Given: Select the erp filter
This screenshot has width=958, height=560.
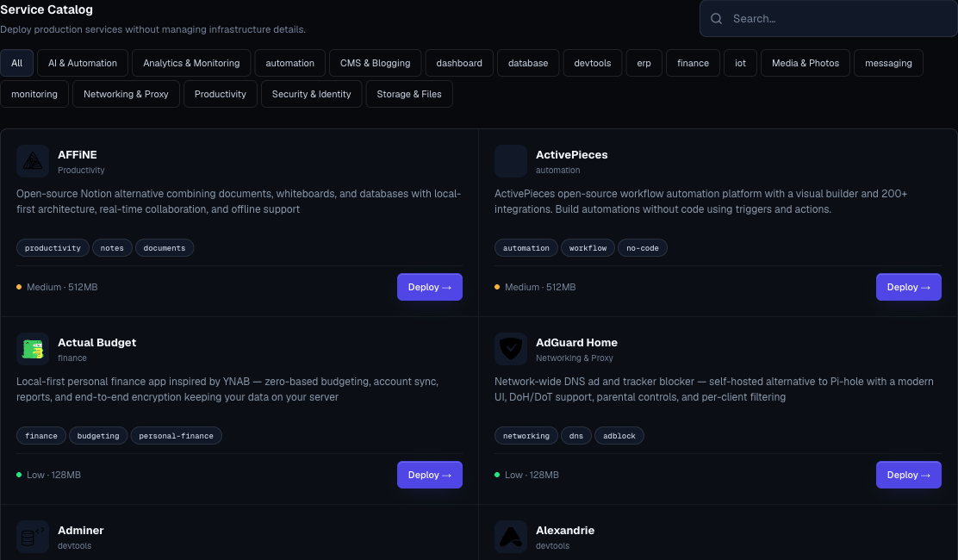Looking at the screenshot, I should (644, 63).
